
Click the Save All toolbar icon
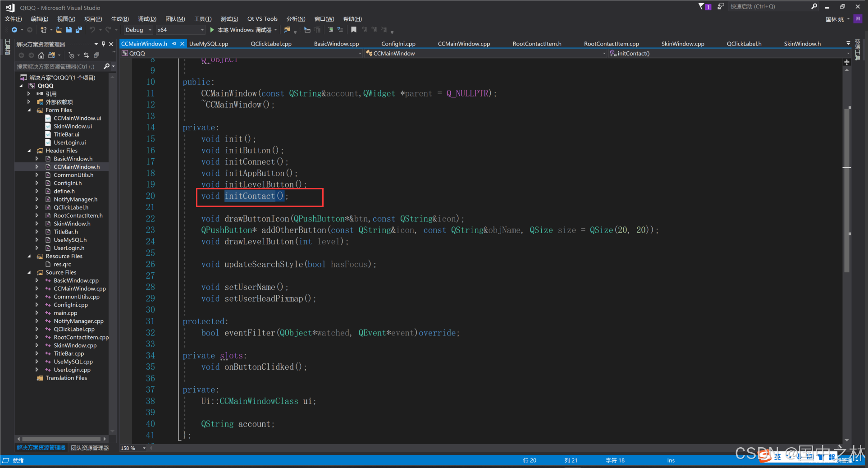point(78,30)
